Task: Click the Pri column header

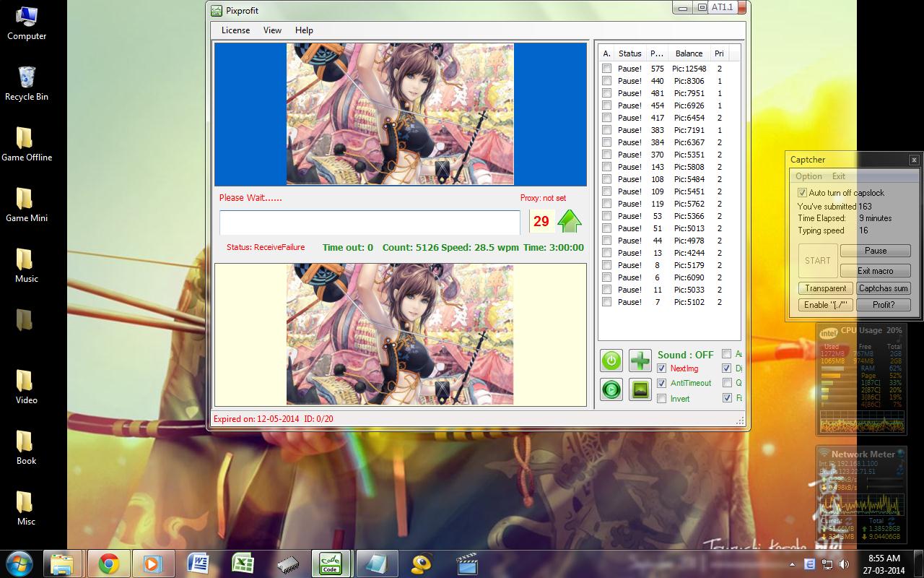Action: click(x=719, y=53)
